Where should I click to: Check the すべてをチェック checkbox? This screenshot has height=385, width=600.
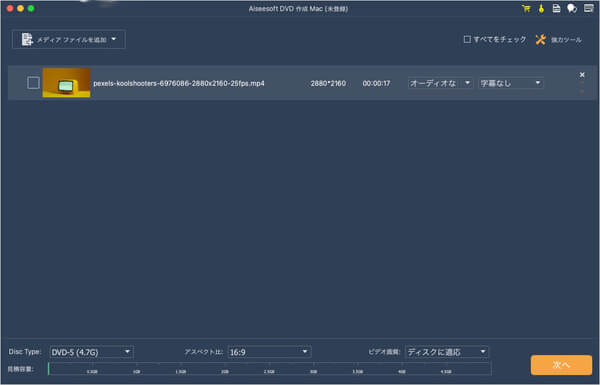point(467,39)
